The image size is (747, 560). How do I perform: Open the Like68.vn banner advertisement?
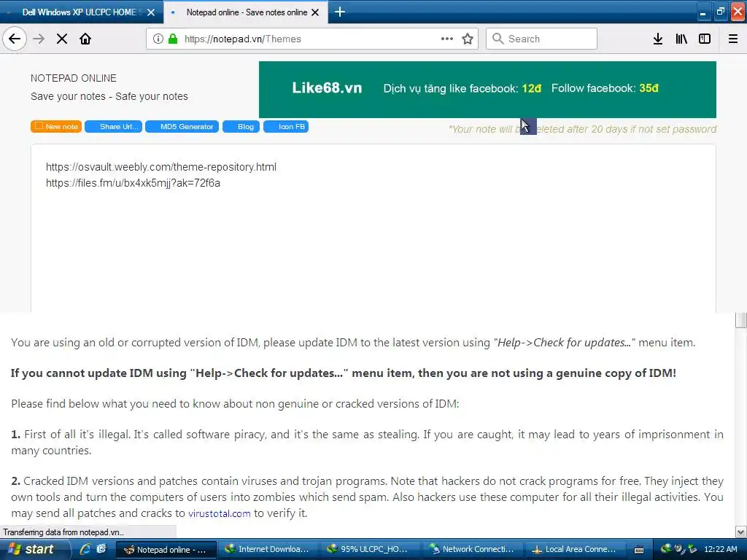487,90
